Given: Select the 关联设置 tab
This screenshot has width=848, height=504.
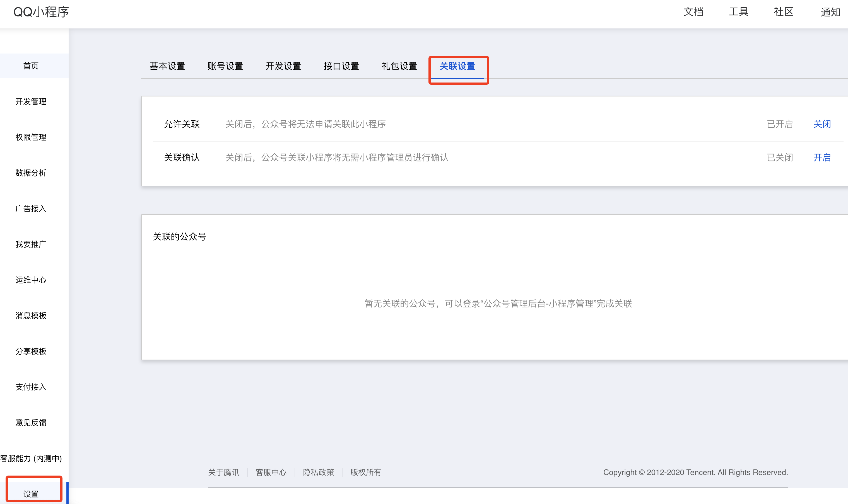Looking at the screenshot, I should point(457,66).
